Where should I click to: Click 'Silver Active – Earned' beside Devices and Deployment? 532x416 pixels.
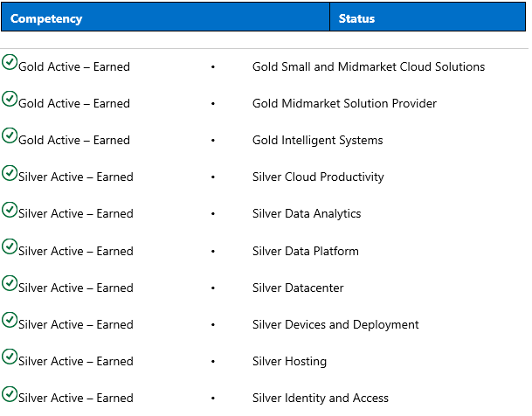[76, 325]
